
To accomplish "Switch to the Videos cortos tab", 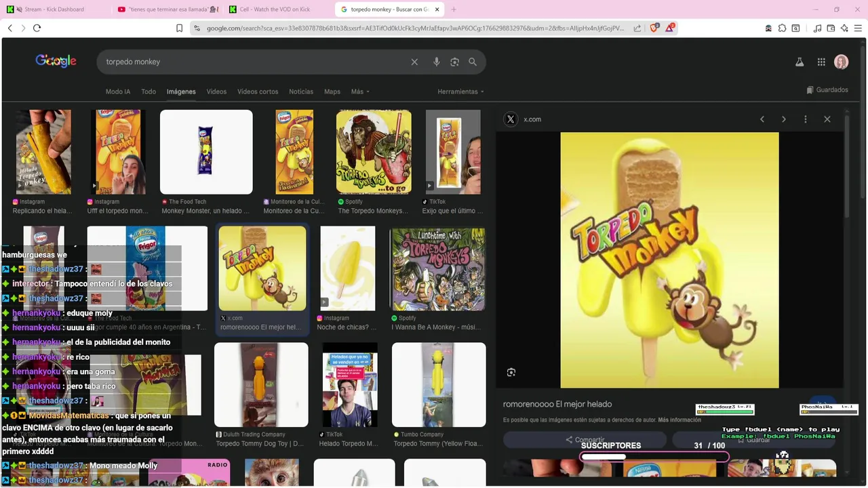I will pos(258,91).
